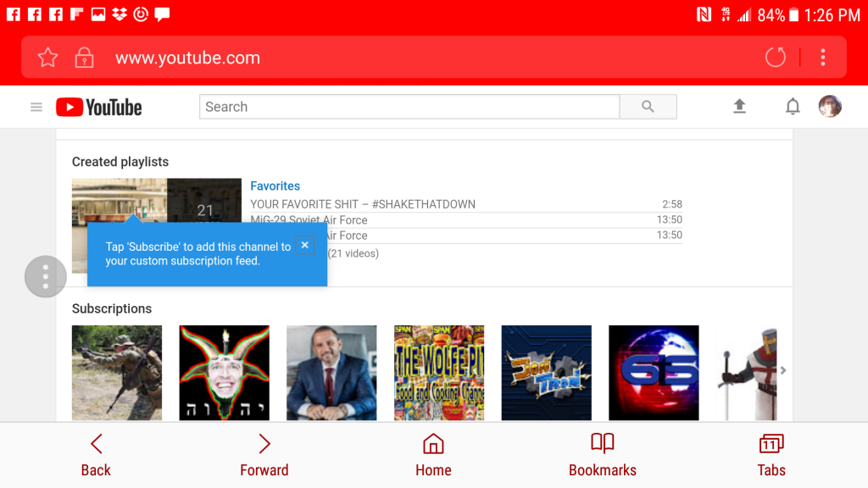Reload the page with refresh icon
This screenshot has width=868, height=488.
click(775, 57)
